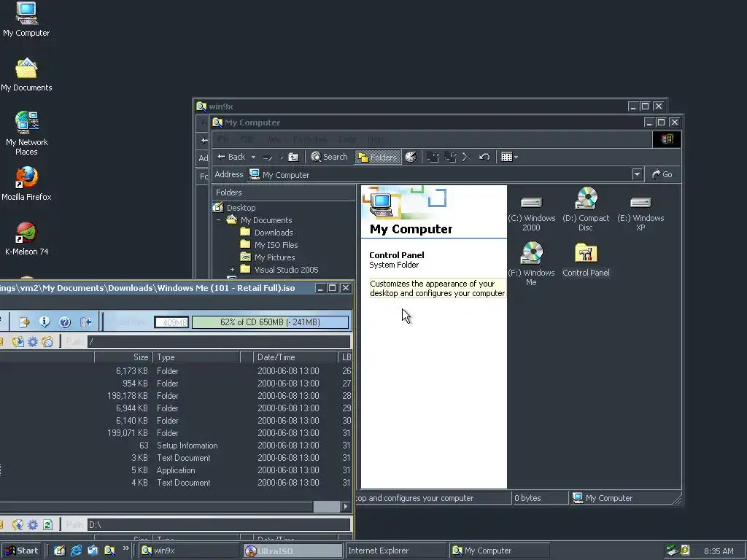747x560 pixels.
Task: Click the folder icon right of the upper gear
Action: (x=47, y=341)
